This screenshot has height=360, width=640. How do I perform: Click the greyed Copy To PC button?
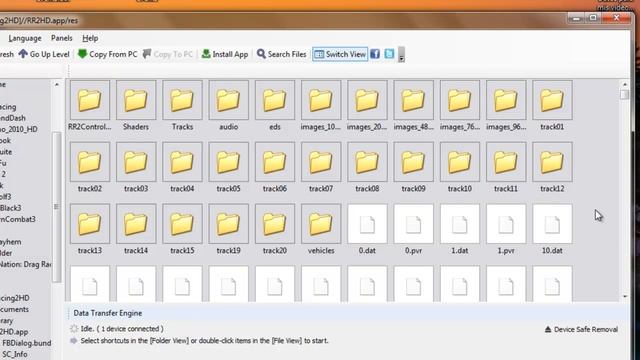pos(168,54)
